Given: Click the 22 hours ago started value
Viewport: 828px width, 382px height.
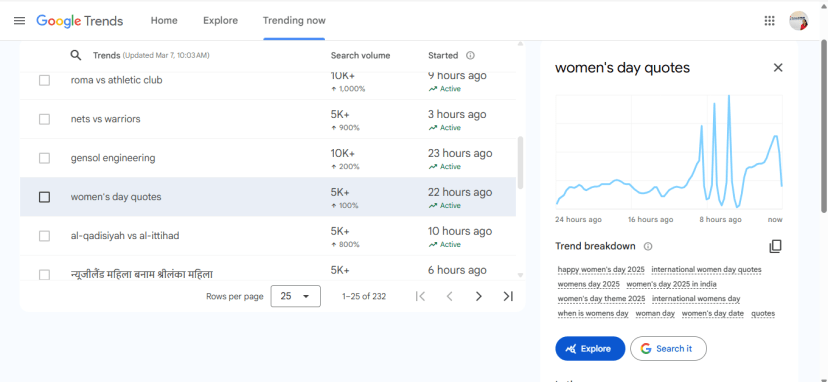Looking at the screenshot, I should [x=460, y=192].
